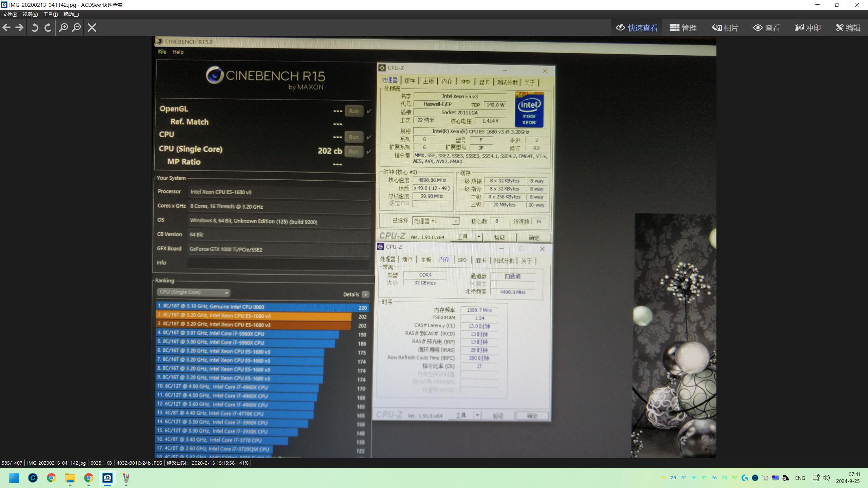Image resolution: width=868 pixels, height=488 pixels.
Task: Open the paintbrush cup app on the taskbar
Action: click(126, 478)
